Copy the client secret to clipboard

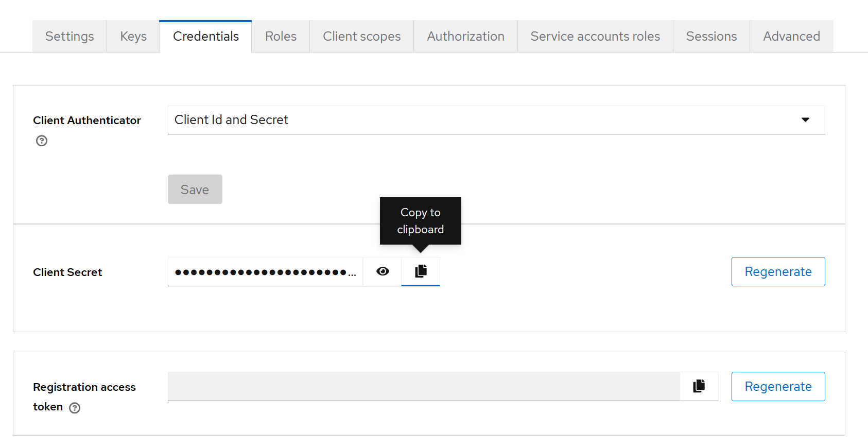pos(421,271)
